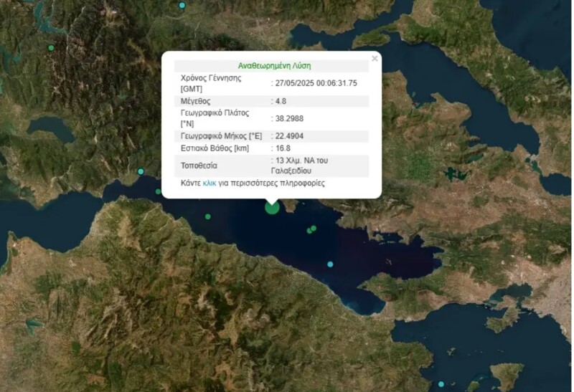The height and width of the screenshot is (392, 574).
Task: Click the focal depth value 16.8
Action: 283,148
